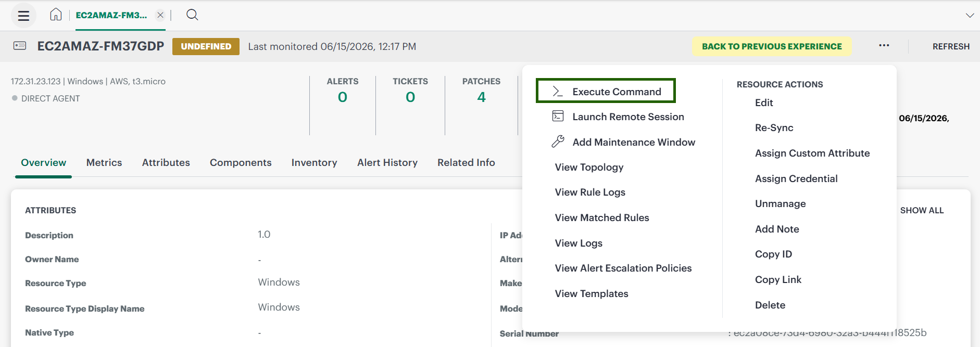Select Copy ID under Resource Actions

click(x=773, y=254)
